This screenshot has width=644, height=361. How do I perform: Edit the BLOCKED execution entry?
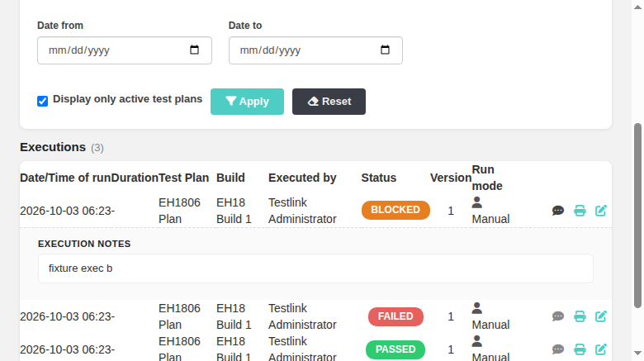[601, 211]
